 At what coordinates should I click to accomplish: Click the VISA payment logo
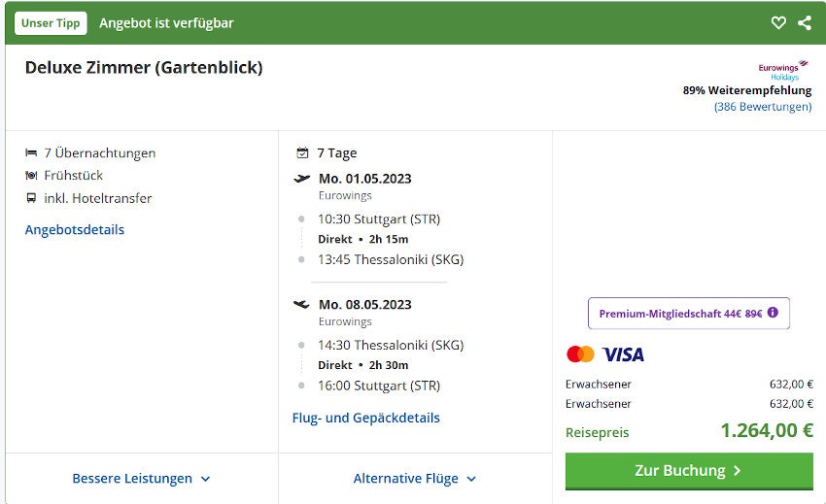pyautogui.click(x=623, y=354)
